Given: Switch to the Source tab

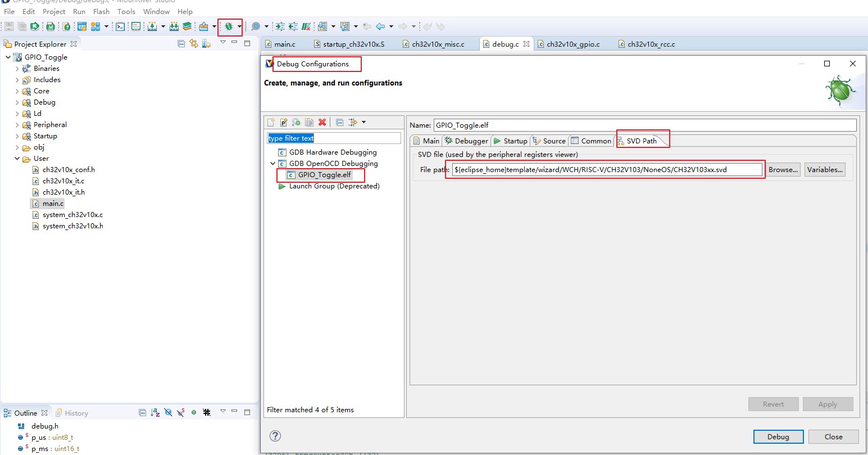Looking at the screenshot, I should pyautogui.click(x=549, y=141).
